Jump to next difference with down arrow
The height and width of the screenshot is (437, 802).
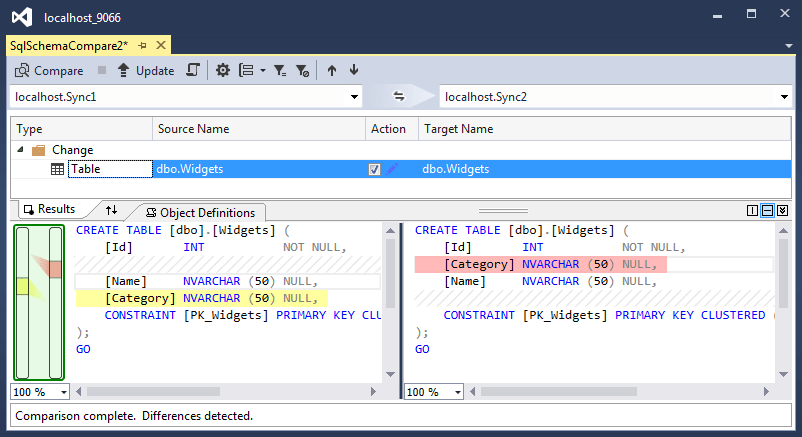(354, 70)
